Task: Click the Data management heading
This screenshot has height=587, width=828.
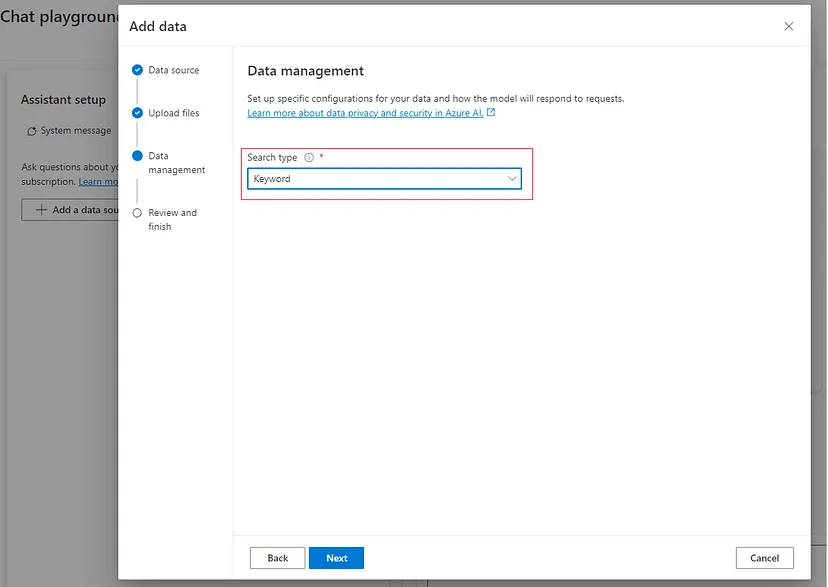Action: click(305, 71)
